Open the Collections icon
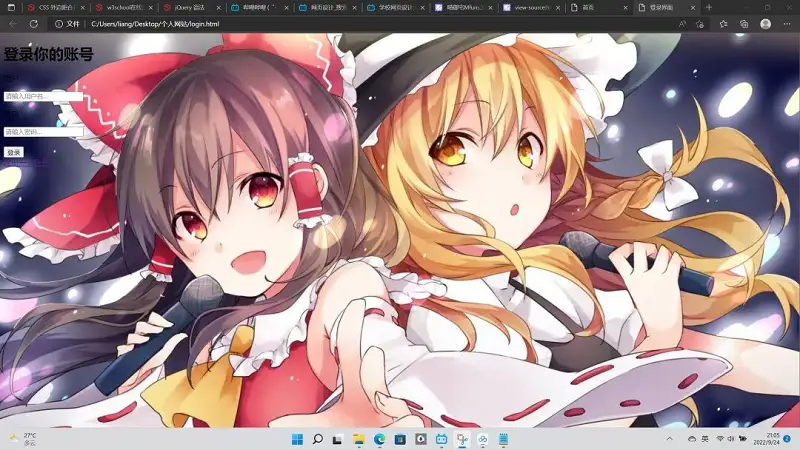Screen dimensions: 800x450 744,24
